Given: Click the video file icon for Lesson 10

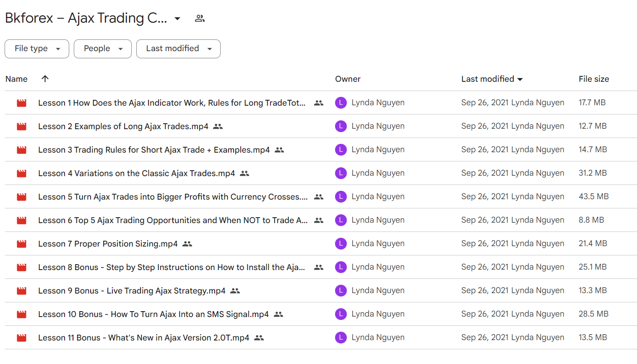Looking at the screenshot, I should pos(21,314).
